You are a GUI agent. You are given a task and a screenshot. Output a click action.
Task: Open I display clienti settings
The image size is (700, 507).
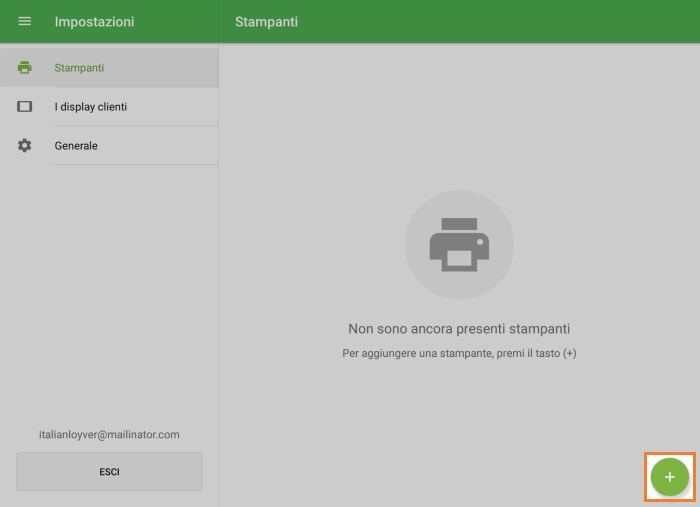[x=109, y=107]
